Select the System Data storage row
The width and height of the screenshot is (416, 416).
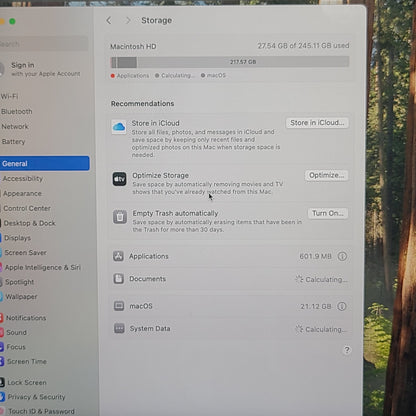point(230,329)
